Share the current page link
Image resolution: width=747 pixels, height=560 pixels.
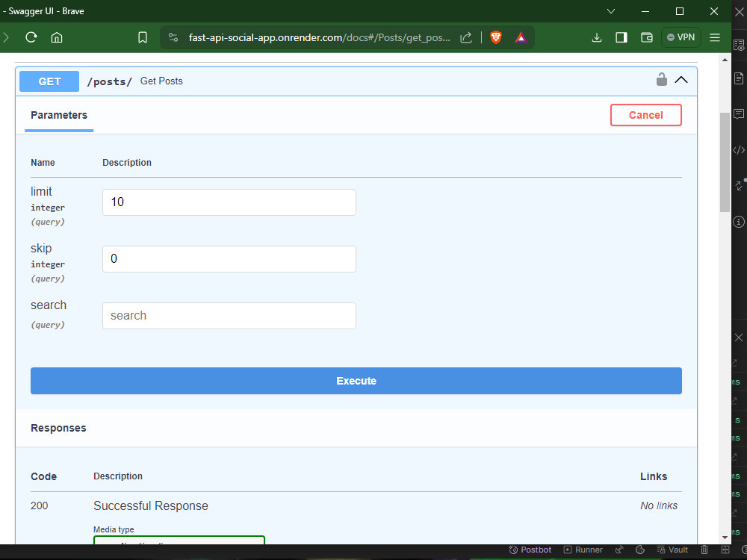click(x=466, y=37)
